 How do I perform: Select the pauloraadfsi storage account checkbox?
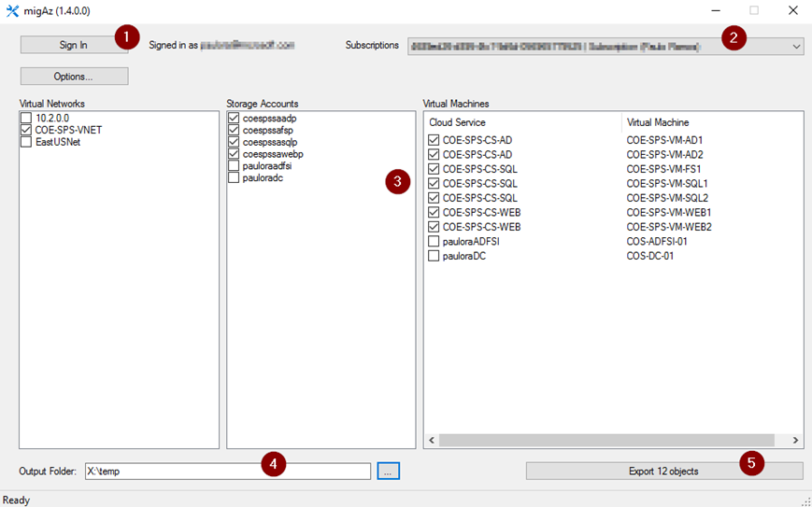click(234, 166)
